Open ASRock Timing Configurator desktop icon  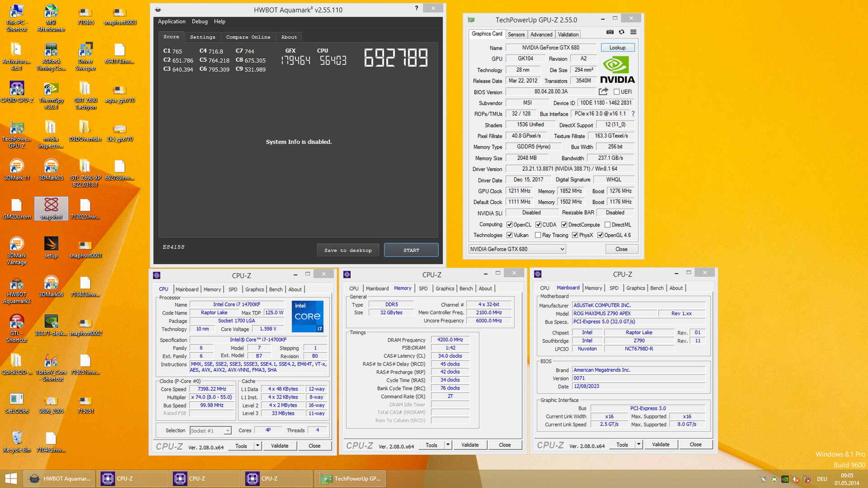click(x=51, y=57)
